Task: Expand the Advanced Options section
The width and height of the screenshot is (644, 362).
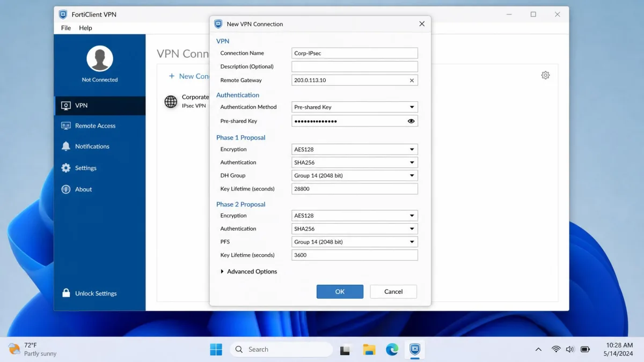Action: coord(249,271)
